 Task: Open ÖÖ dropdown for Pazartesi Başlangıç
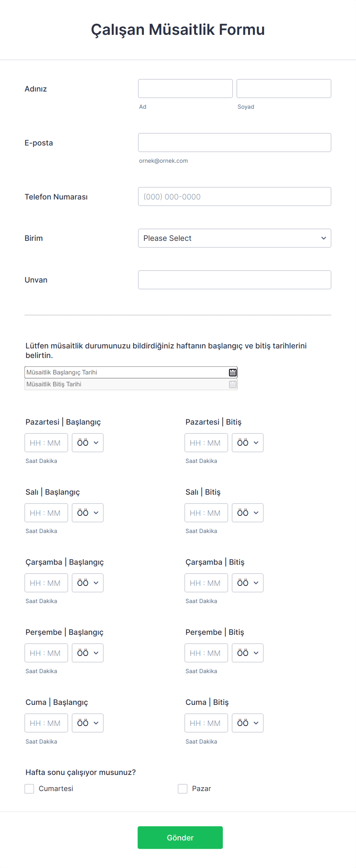pyautogui.click(x=88, y=443)
